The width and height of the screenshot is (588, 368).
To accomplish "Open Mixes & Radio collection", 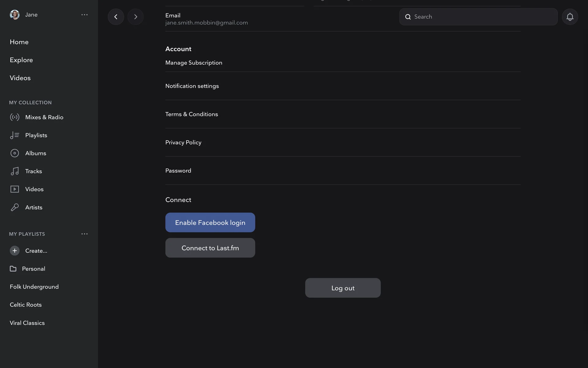I will [44, 117].
